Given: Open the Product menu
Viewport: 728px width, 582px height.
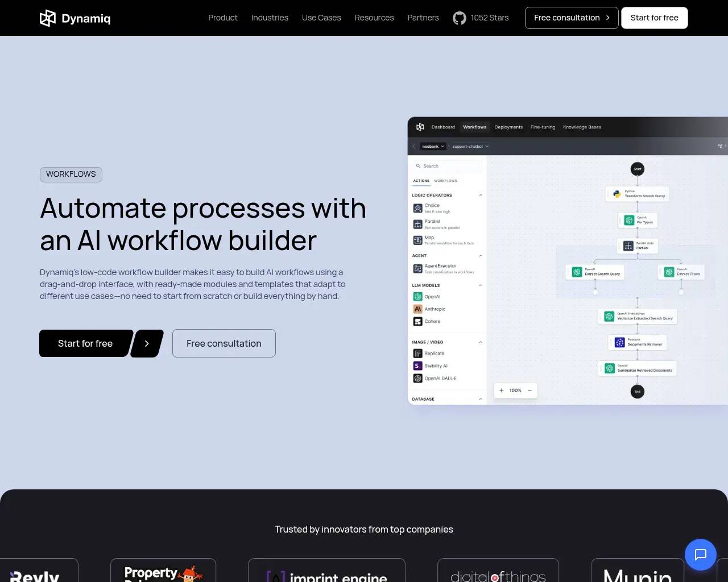Looking at the screenshot, I should coord(223,18).
